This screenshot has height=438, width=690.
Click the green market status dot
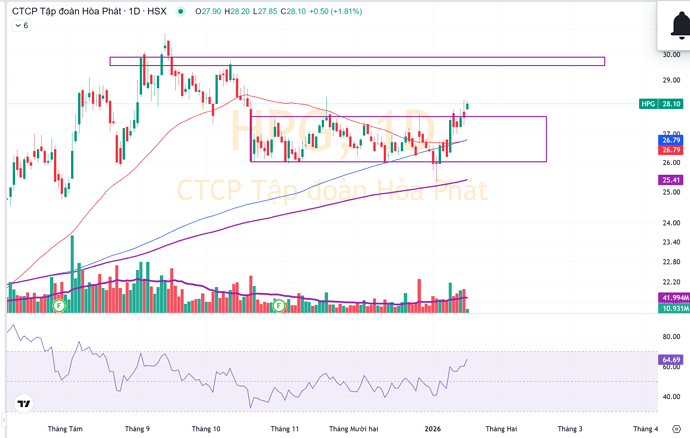[x=180, y=11]
